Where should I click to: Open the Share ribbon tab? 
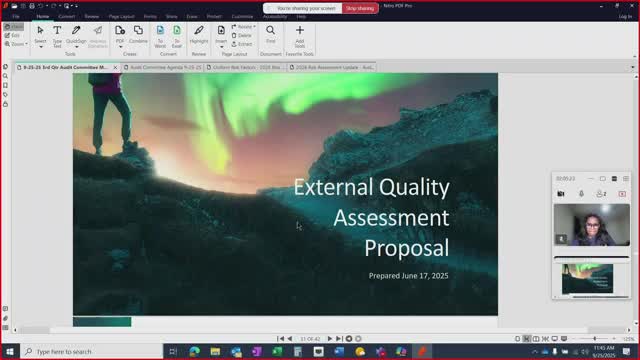171,17
